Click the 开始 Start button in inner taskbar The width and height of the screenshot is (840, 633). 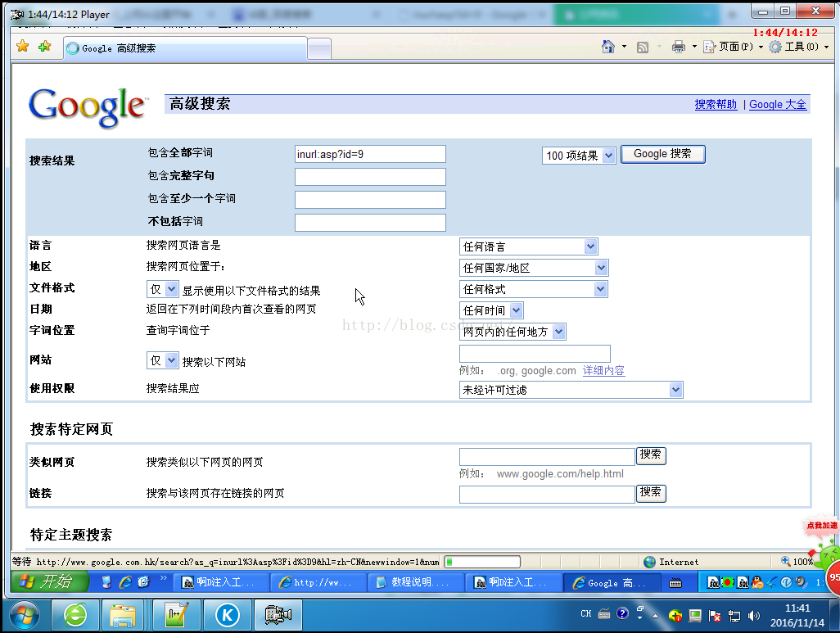pyautogui.click(x=47, y=582)
